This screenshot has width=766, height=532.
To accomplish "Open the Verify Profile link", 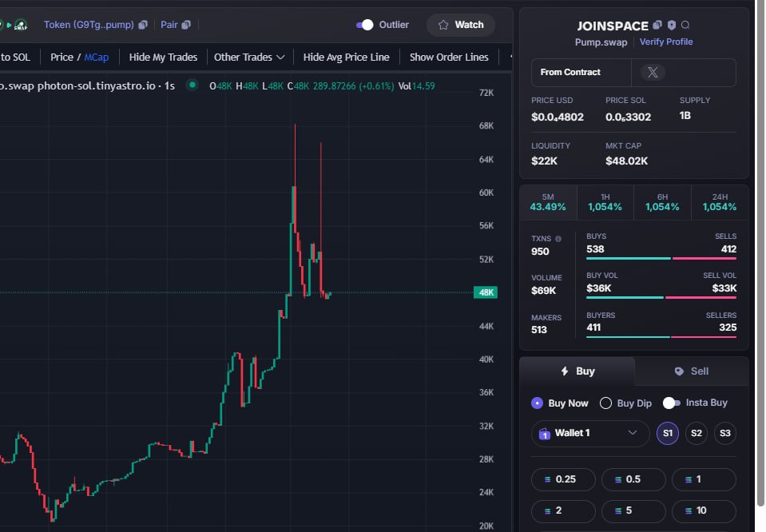I will pos(666,42).
